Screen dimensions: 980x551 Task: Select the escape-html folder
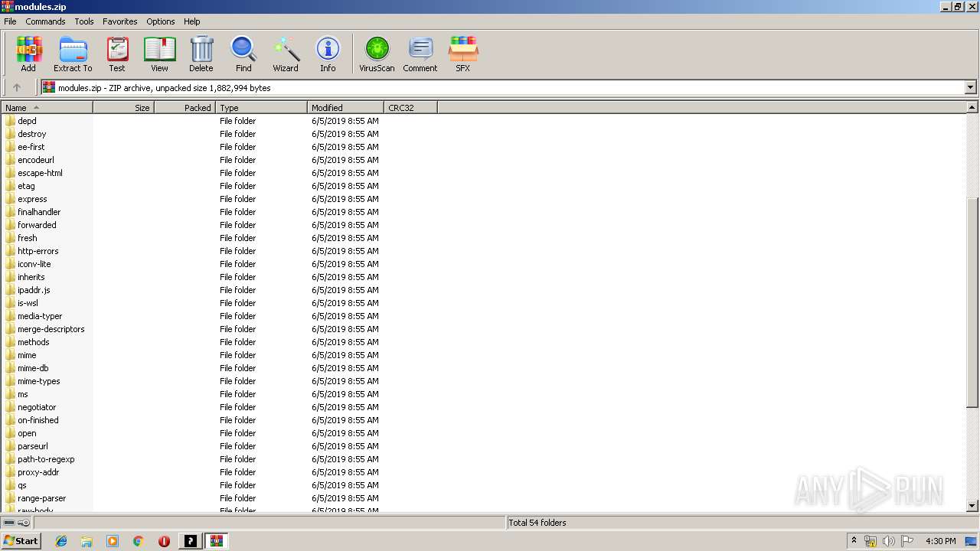(x=40, y=173)
